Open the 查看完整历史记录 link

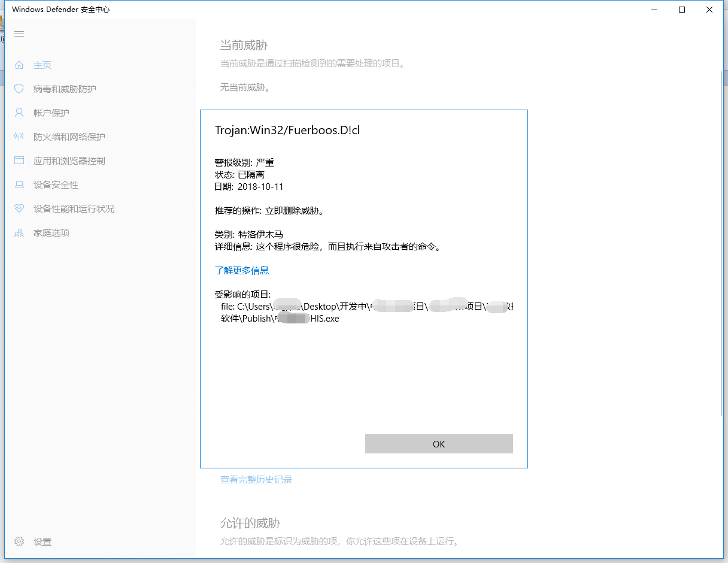(x=256, y=479)
